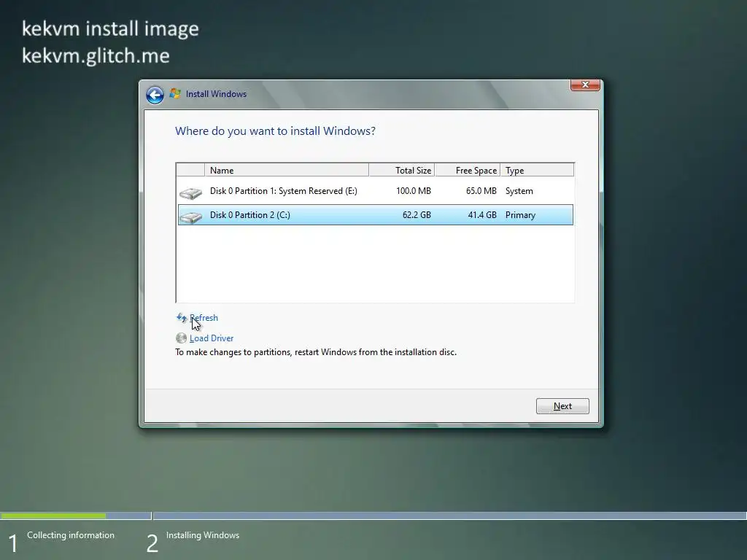The height and width of the screenshot is (560, 747).
Task: Click the System type cell
Action: pos(519,191)
